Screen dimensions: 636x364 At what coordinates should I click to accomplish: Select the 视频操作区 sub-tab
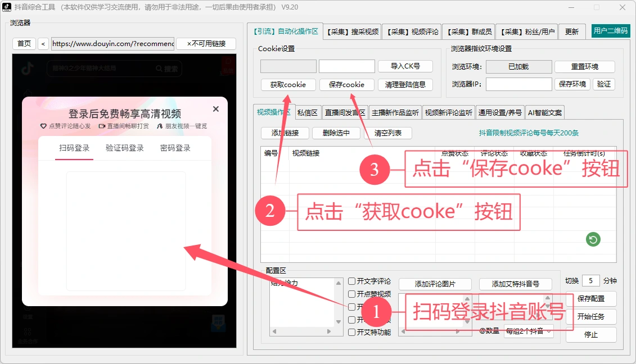pyautogui.click(x=274, y=112)
